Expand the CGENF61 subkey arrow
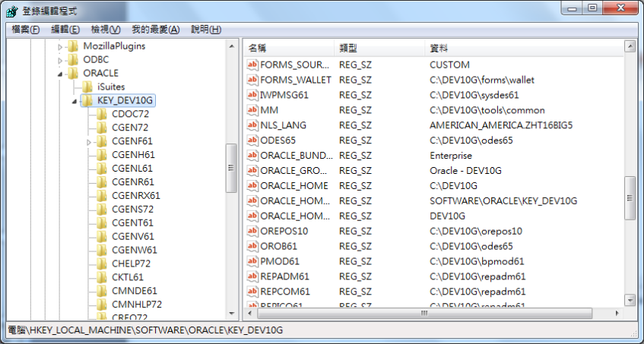Viewport: 644px width, 344px height. 89,142
